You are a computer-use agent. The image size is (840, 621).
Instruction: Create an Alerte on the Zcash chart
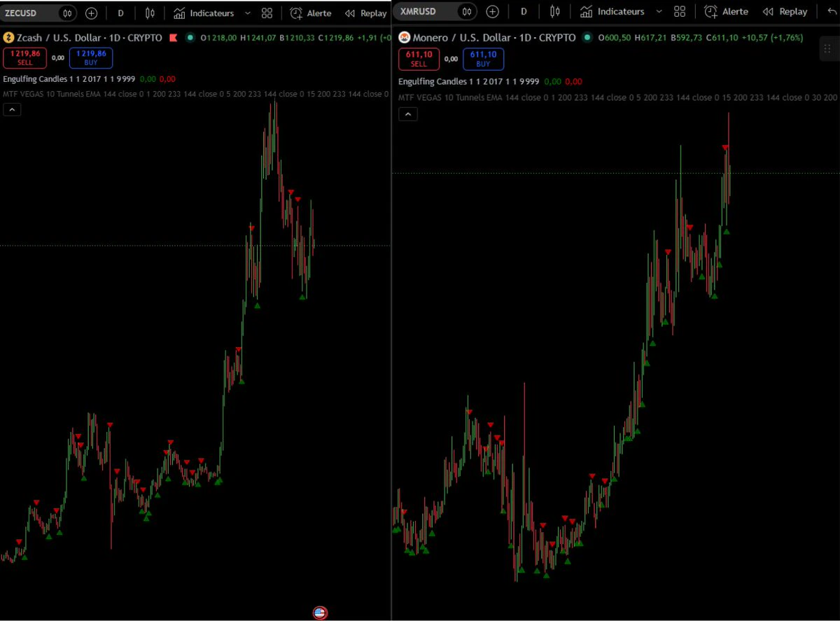(x=311, y=13)
